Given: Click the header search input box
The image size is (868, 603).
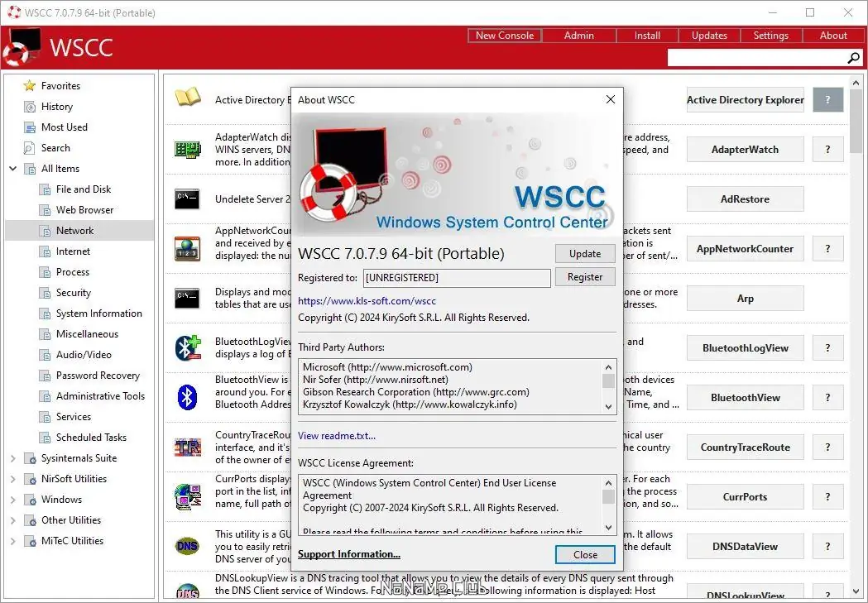Looking at the screenshot, I should (757, 58).
